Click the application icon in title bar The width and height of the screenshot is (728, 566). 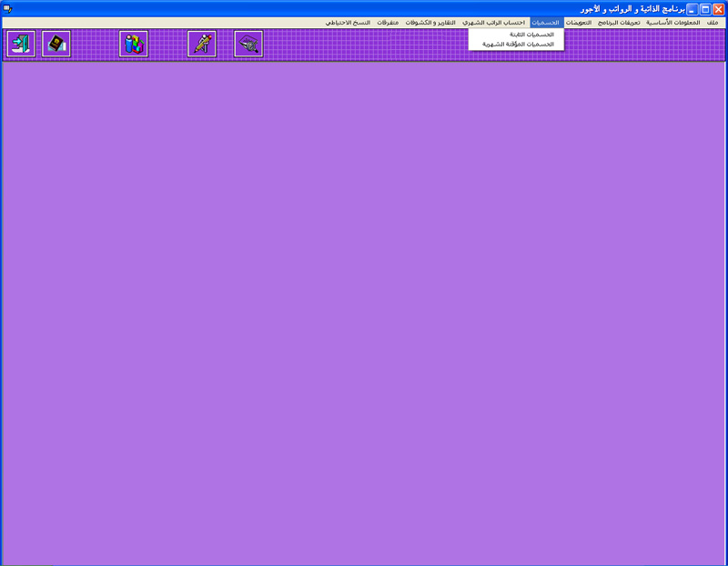(x=8, y=8)
